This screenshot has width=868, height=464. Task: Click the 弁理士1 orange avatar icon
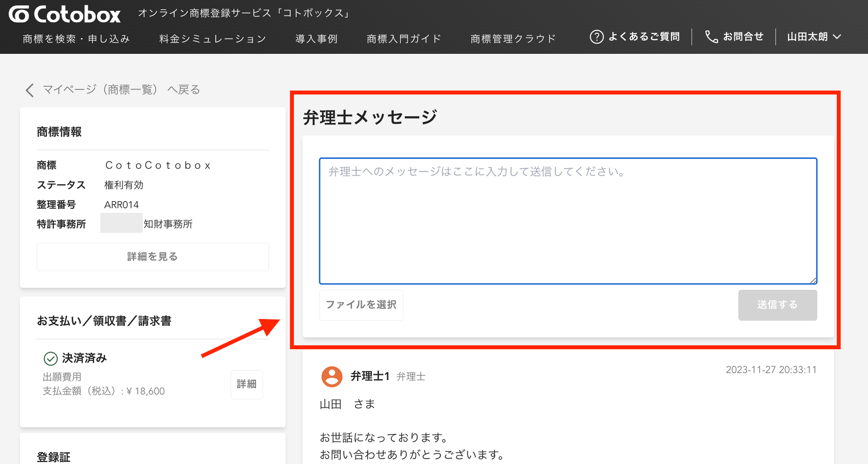332,376
